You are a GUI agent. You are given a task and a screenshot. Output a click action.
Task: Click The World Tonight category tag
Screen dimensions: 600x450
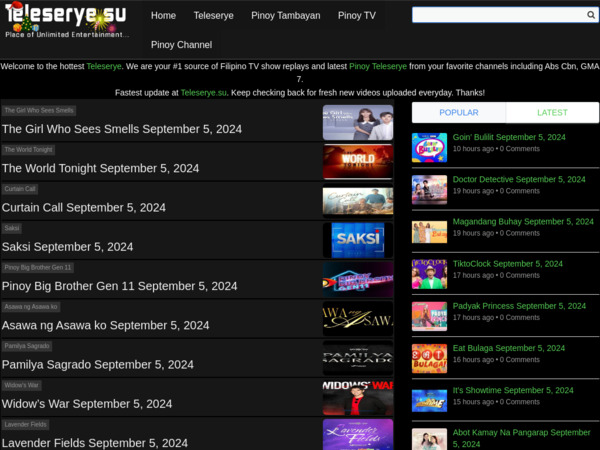coord(28,150)
